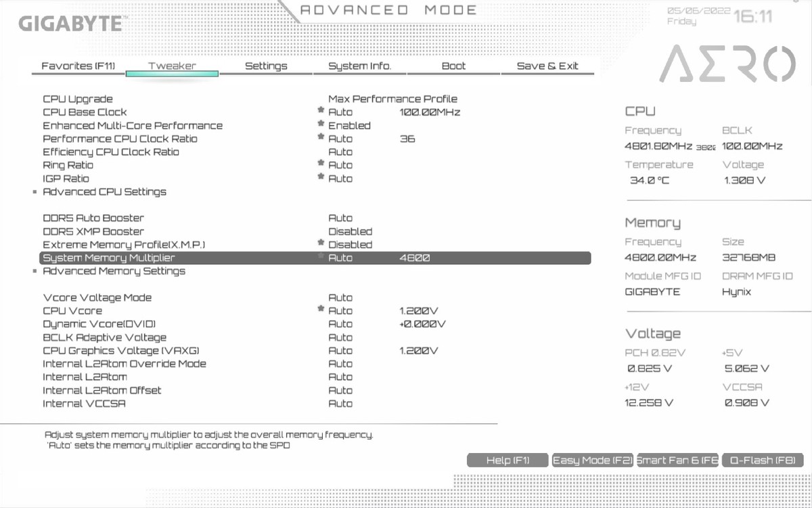Select Internal L2Atom Override Mode label
This screenshot has width=812, height=508.
pyautogui.click(x=124, y=364)
